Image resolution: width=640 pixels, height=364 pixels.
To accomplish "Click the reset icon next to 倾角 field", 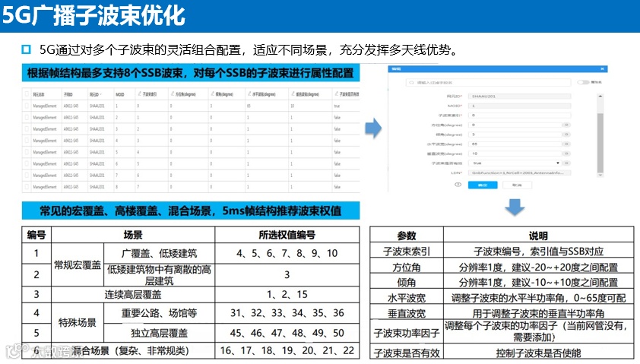I will point(566,135).
